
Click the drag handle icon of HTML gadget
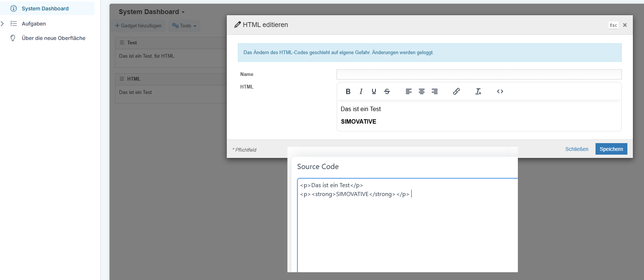(122, 79)
